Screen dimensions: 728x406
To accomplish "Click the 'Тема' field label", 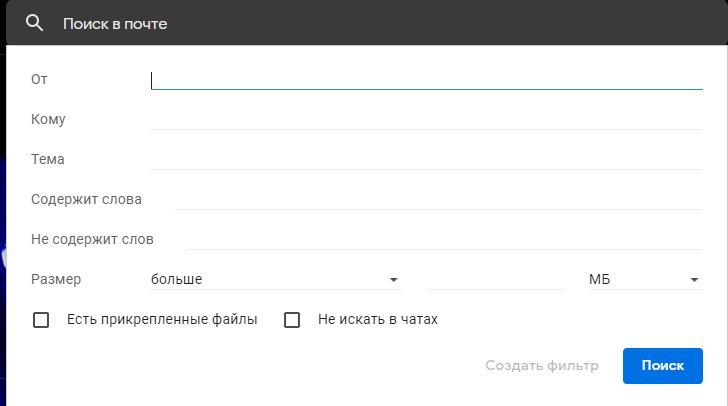I will click(x=48, y=159).
